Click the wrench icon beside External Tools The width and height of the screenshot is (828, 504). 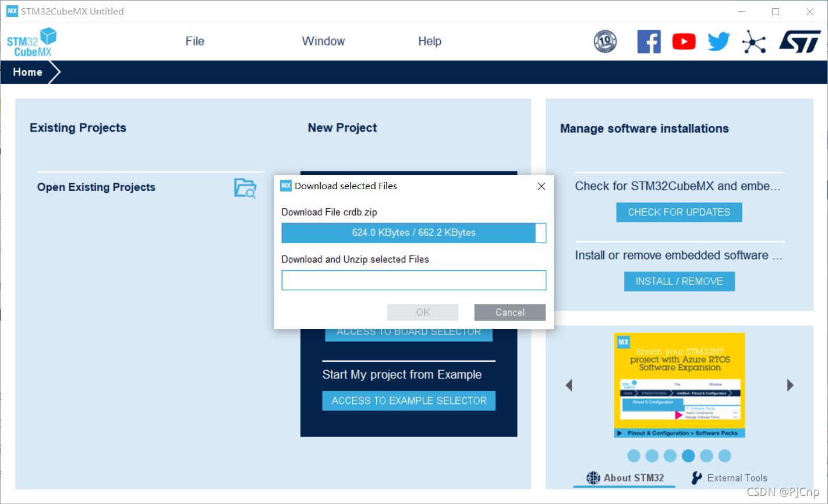coord(696,478)
